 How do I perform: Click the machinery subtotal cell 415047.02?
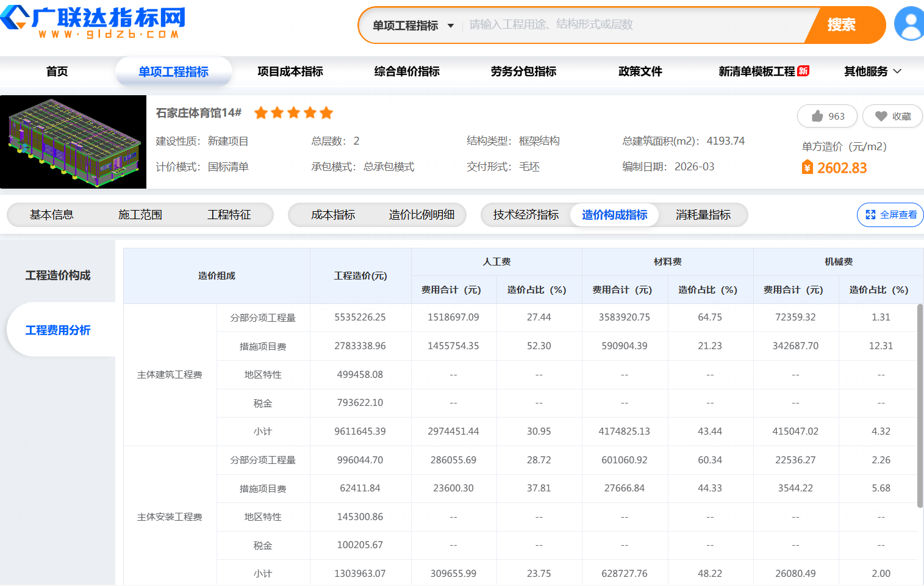796,432
